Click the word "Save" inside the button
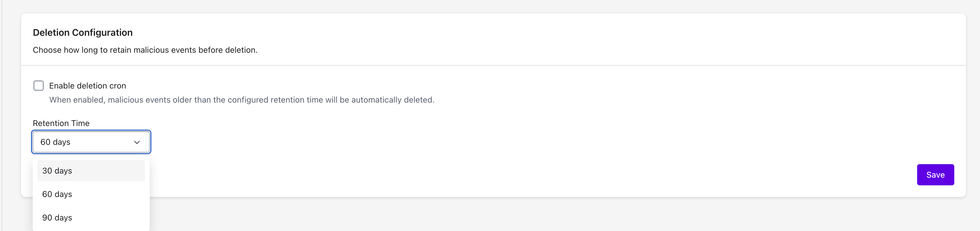 (935, 175)
